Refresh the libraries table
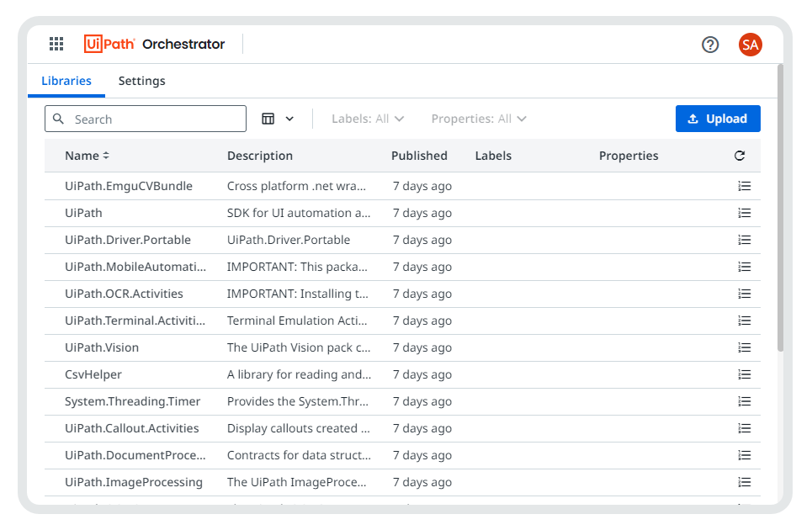Image resolution: width=812 pixels, height=530 pixels. [x=739, y=156]
